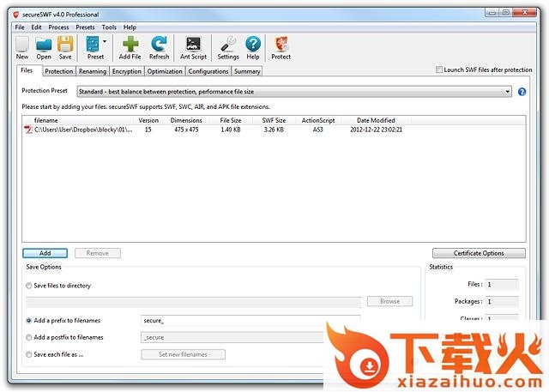
Task: Open the Preset toolbar dropdown arrow
Action: coord(105,40)
